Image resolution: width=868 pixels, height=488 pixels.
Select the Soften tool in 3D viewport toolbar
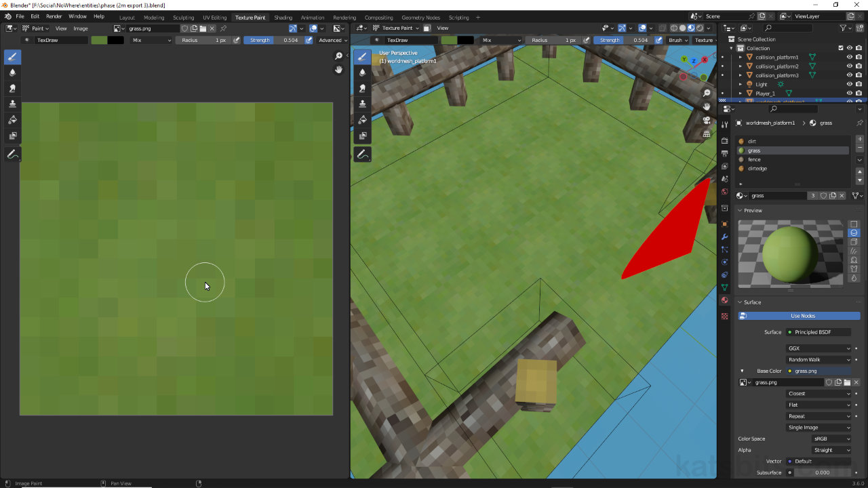coord(362,73)
